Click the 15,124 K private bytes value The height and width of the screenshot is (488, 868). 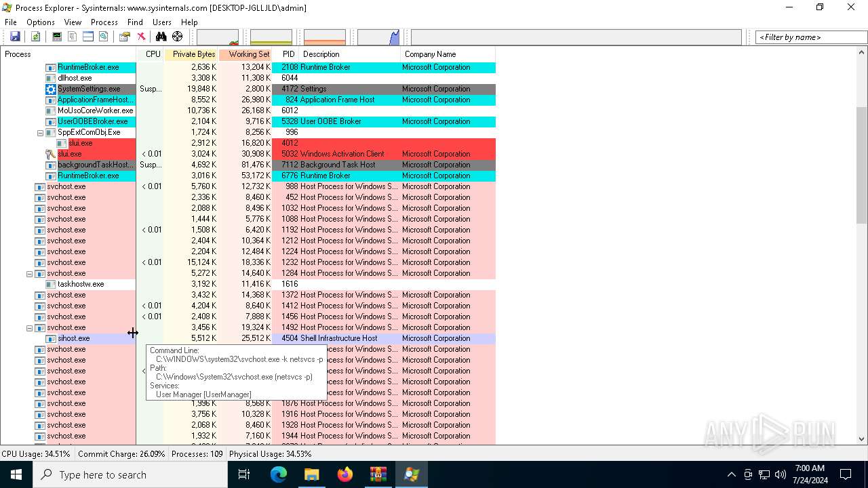tap(203, 262)
